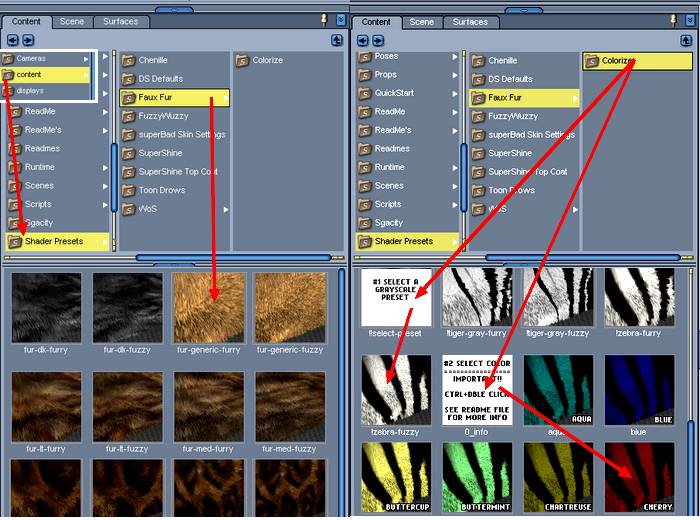700x520 pixels.
Task: Switch to Surfaces tab in right panel
Action: [x=470, y=22]
